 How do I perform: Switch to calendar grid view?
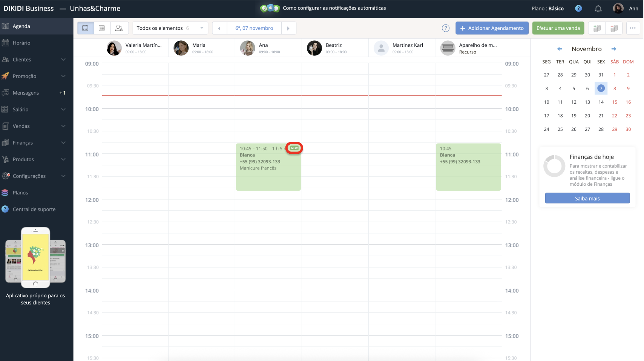tap(86, 28)
